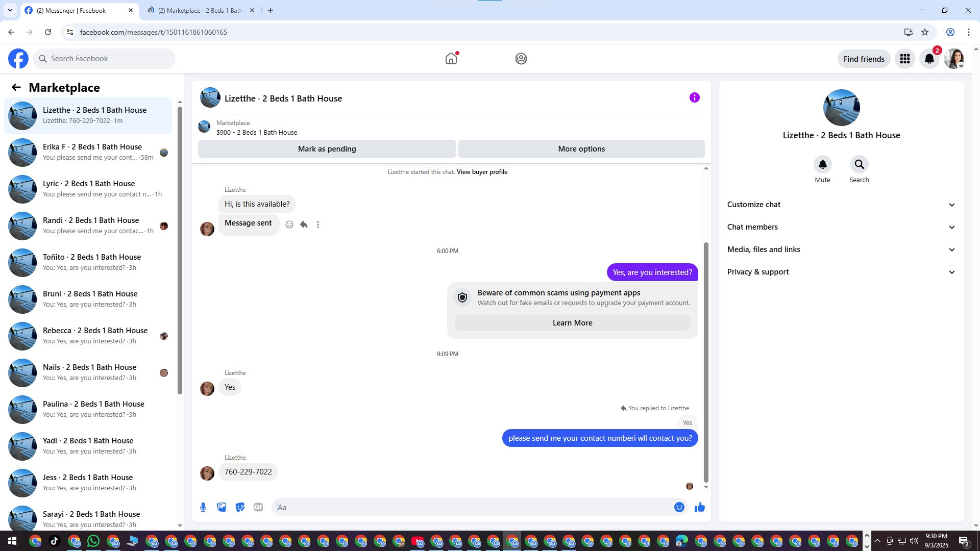Expand Media, files and links section
The image size is (980, 551).
pos(841,249)
